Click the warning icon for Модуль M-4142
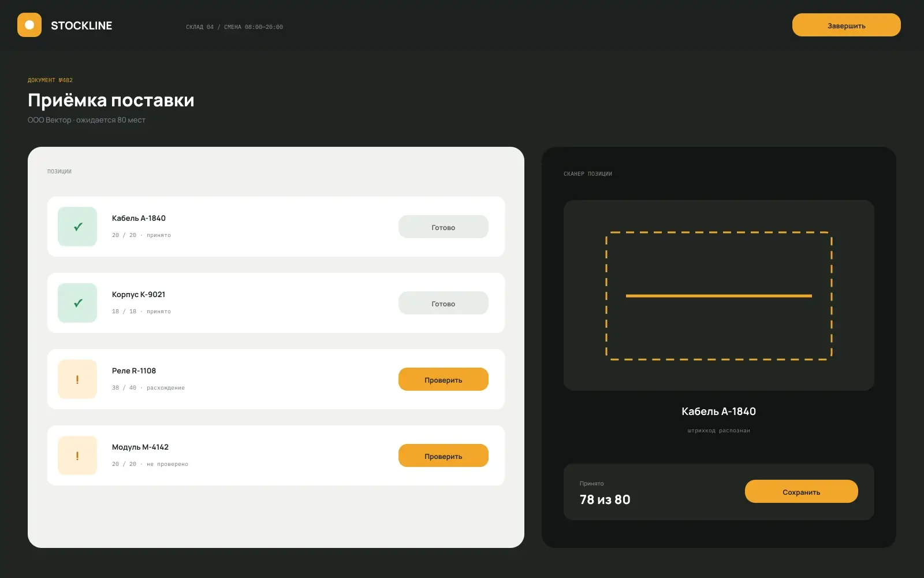The width and height of the screenshot is (924, 578). [77, 455]
